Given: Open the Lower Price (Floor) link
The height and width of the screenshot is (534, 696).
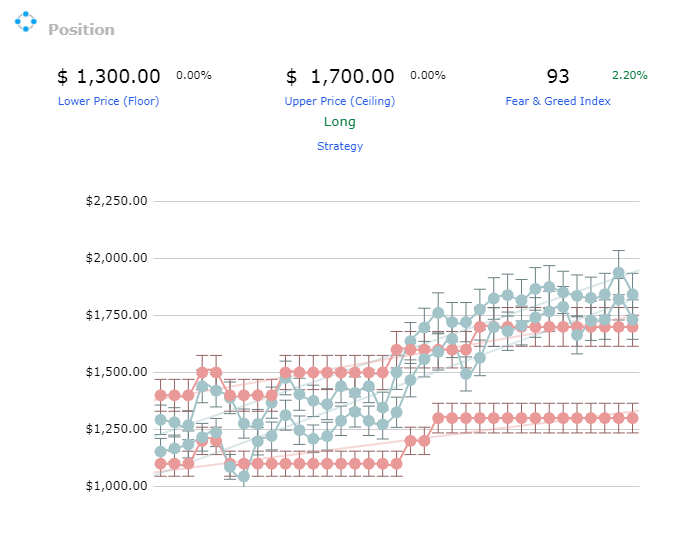Looking at the screenshot, I should tap(108, 101).
